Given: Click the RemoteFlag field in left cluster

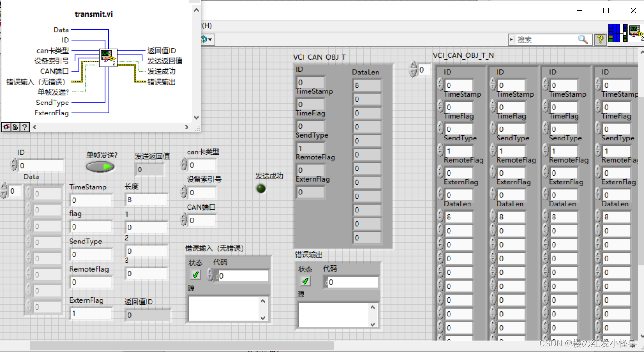Looking at the screenshot, I should point(91,282).
